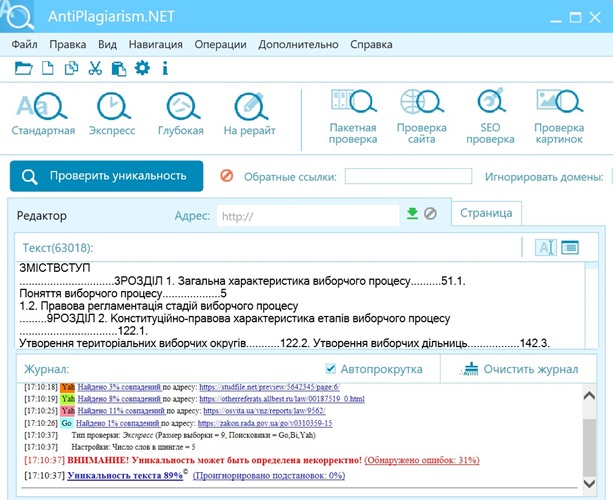The image size is (613, 500).
Task: Switch to the Редактор tab
Action: point(41,216)
